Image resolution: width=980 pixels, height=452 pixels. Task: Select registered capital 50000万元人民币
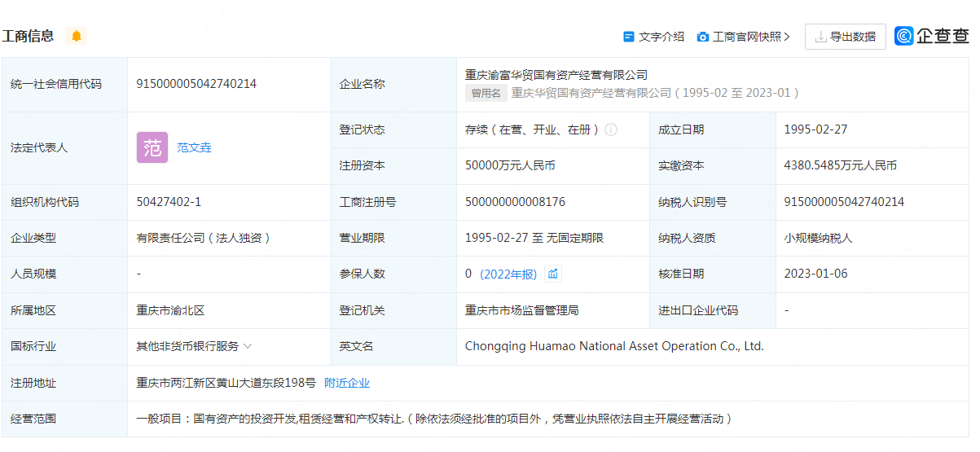[x=510, y=165]
